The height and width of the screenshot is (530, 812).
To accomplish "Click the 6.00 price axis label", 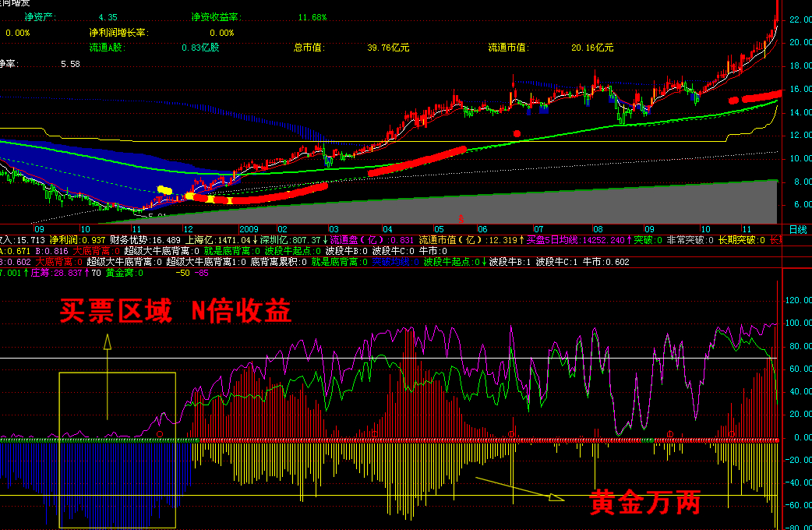I will (x=802, y=205).
